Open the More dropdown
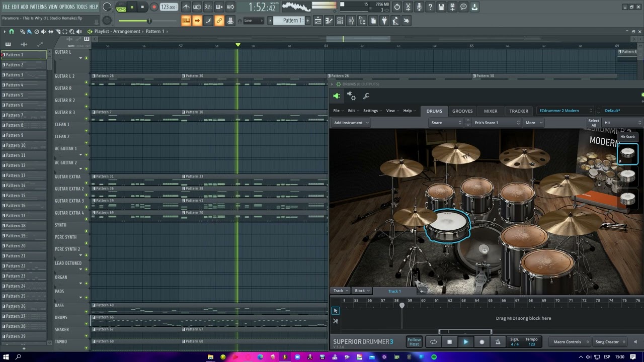The image size is (644, 362). 534,123
